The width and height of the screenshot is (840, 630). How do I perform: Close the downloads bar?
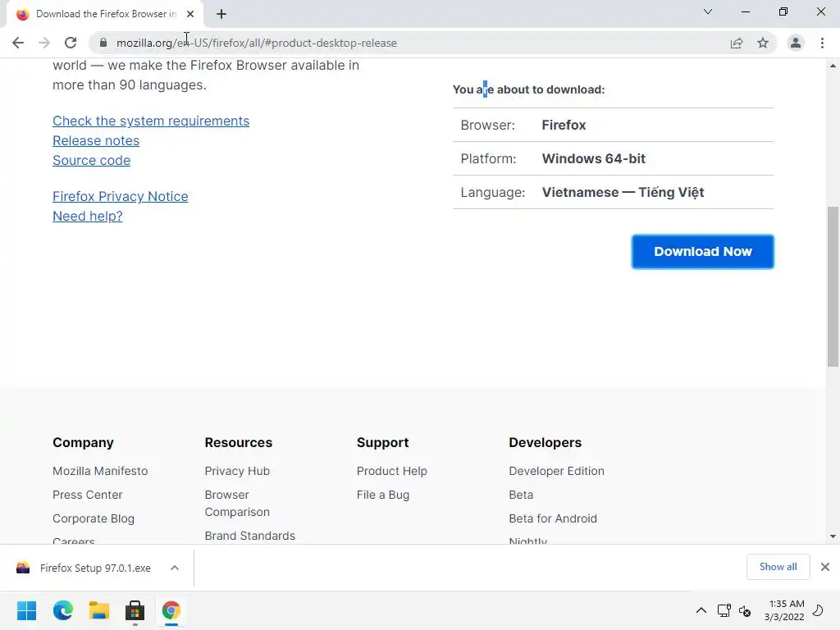click(x=825, y=567)
